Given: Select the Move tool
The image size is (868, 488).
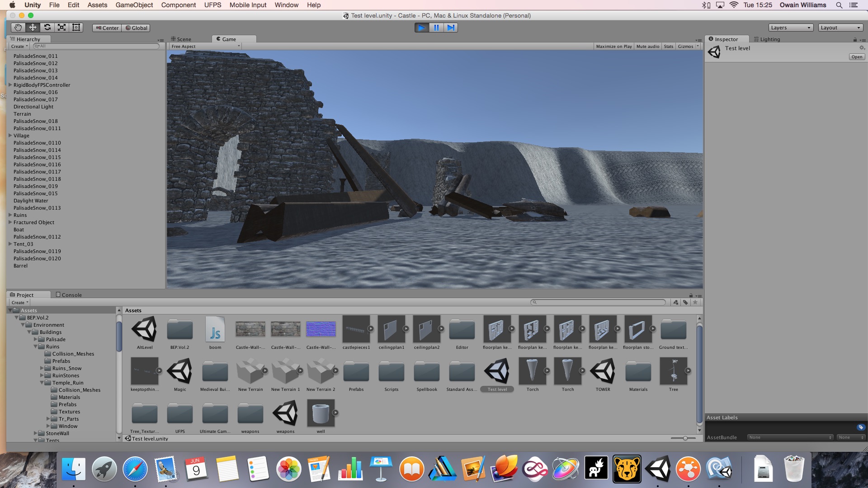Looking at the screenshot, I should tap(33, 28).
